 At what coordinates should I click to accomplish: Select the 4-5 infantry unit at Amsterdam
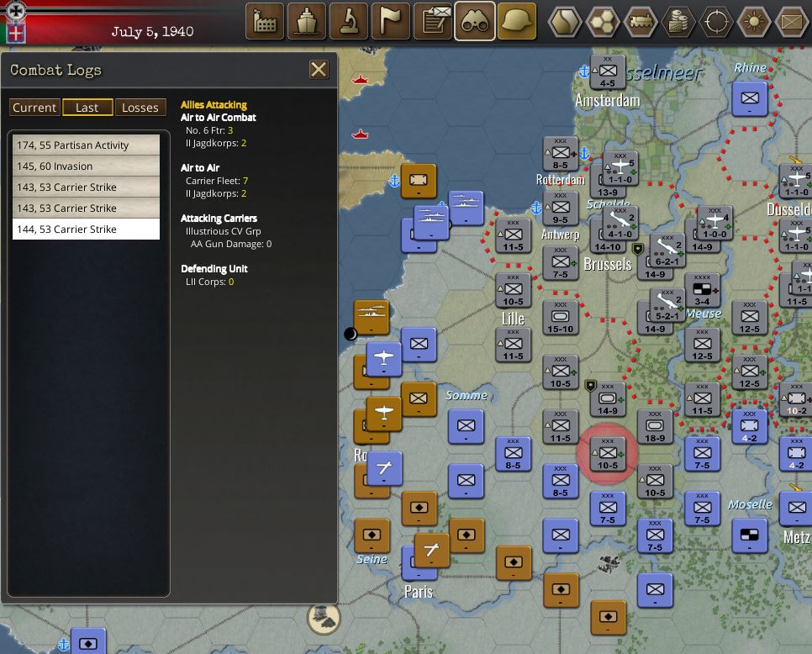(608, 71)
